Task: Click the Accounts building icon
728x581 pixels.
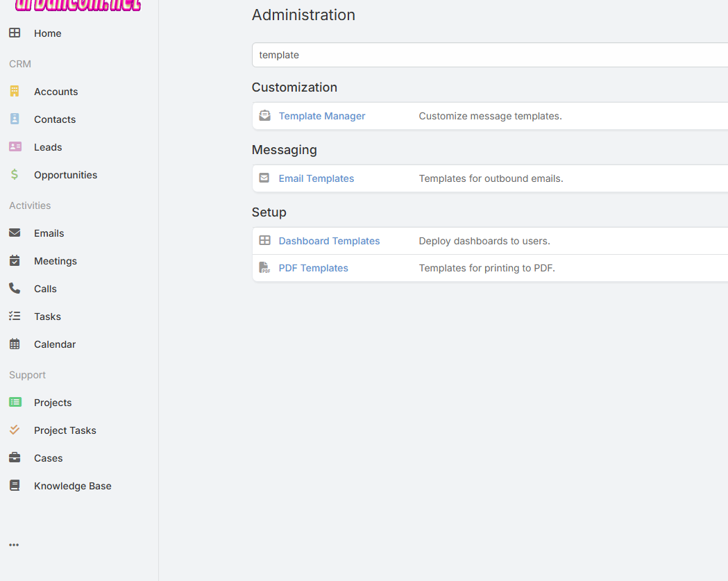Action: [15, 92]
